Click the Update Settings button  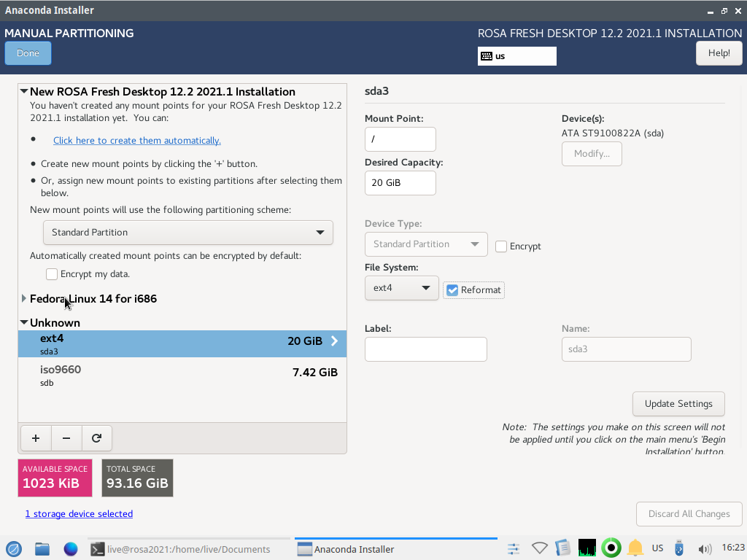pyautogui.click(x=678, y=404)
